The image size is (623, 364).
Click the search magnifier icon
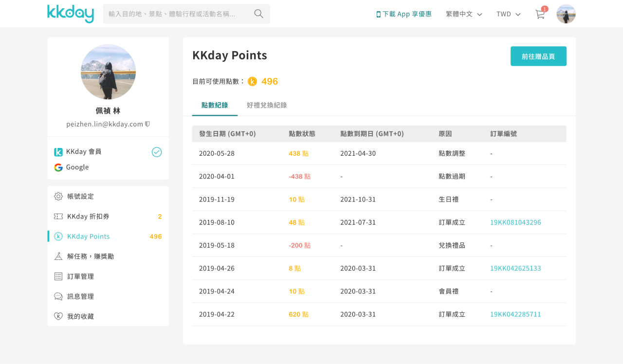click(259, 14)
